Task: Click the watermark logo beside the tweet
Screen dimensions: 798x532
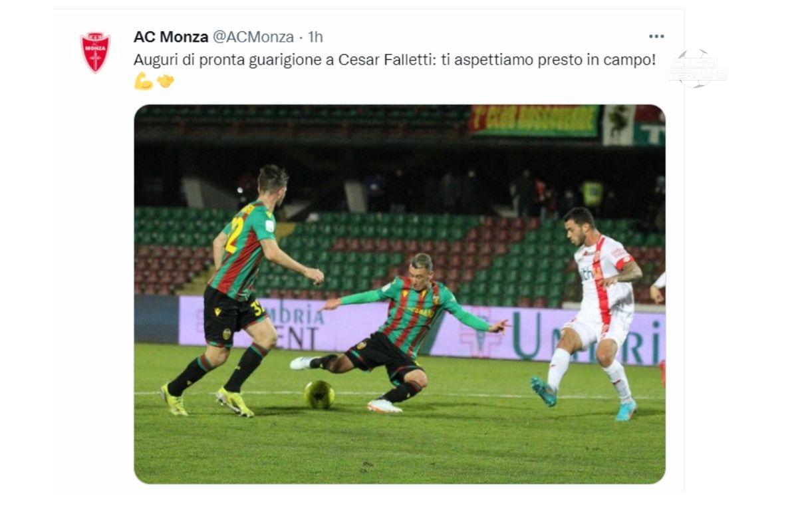Action: coord(698,68)
